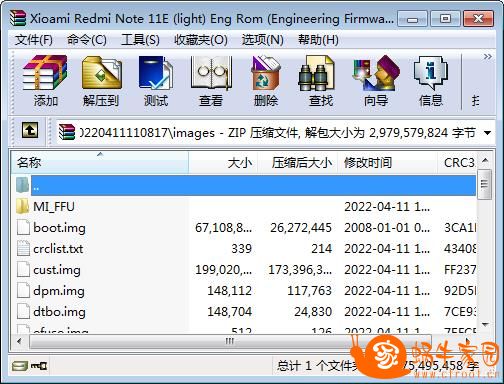The height and width of the screenshot is (384, 504).
Task: Sort by the 压缩后大小 column header
Action: [297, 163]
